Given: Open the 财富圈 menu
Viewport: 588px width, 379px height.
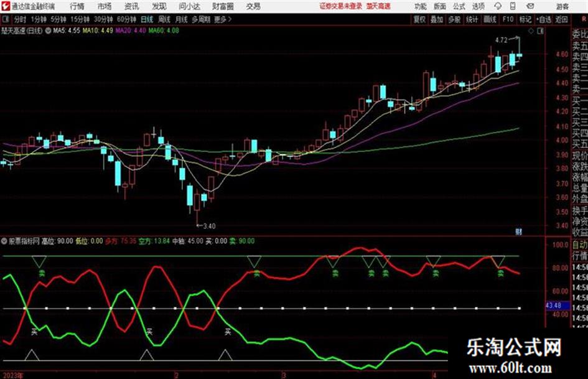Looking at the screenshot, I should 223,6.
